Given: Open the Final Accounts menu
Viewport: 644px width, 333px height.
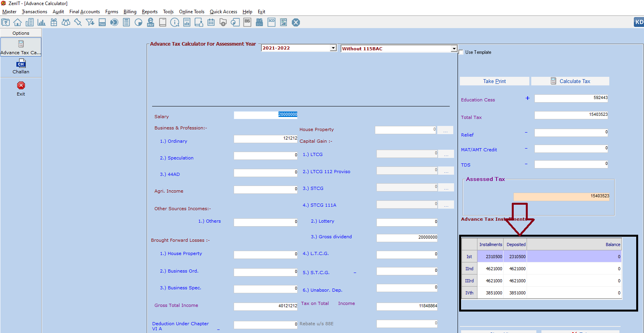Looking at the screenshot, I should coord(84,12).
